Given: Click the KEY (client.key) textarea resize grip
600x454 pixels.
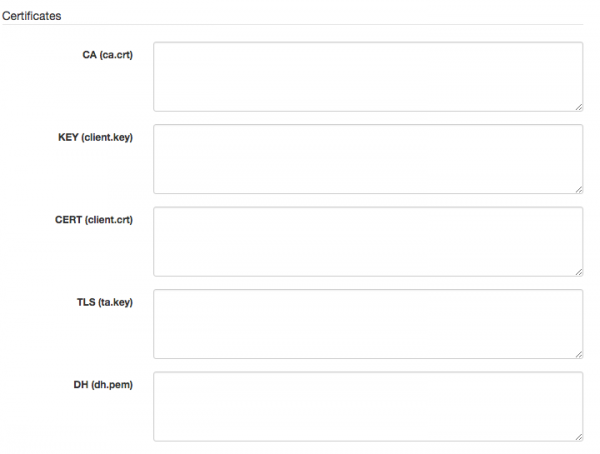Looking at the screenshot, I should pyautogui.click(x=579, y=189).
